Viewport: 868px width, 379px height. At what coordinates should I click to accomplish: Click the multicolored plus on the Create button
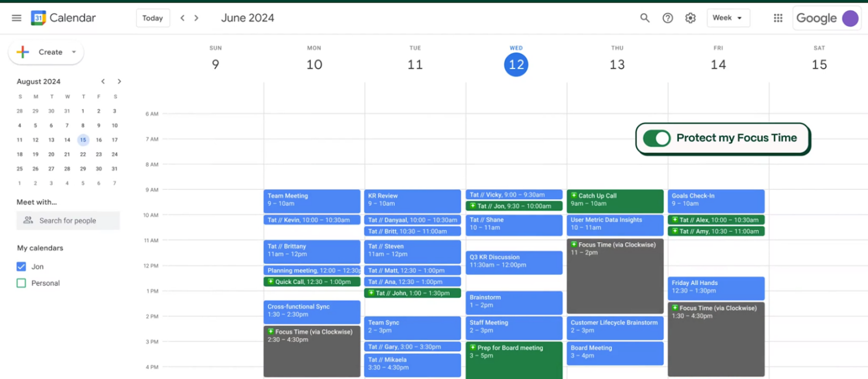[23, 52]
